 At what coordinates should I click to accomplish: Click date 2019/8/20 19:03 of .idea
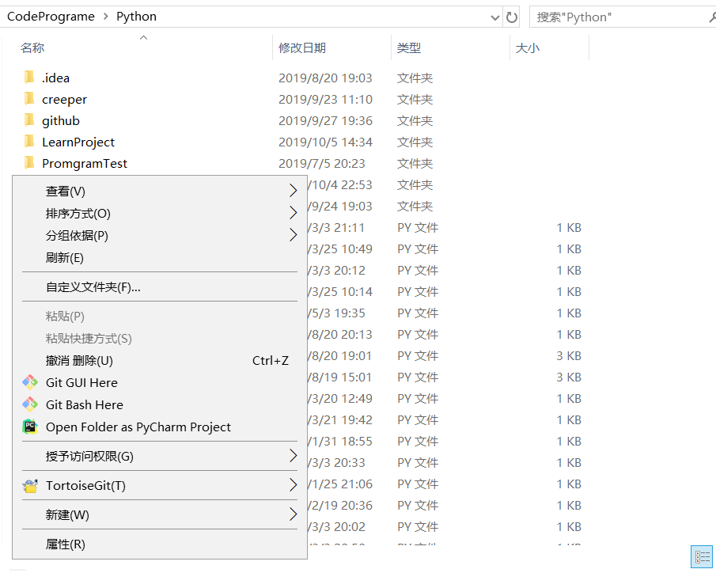click(326, 78)
